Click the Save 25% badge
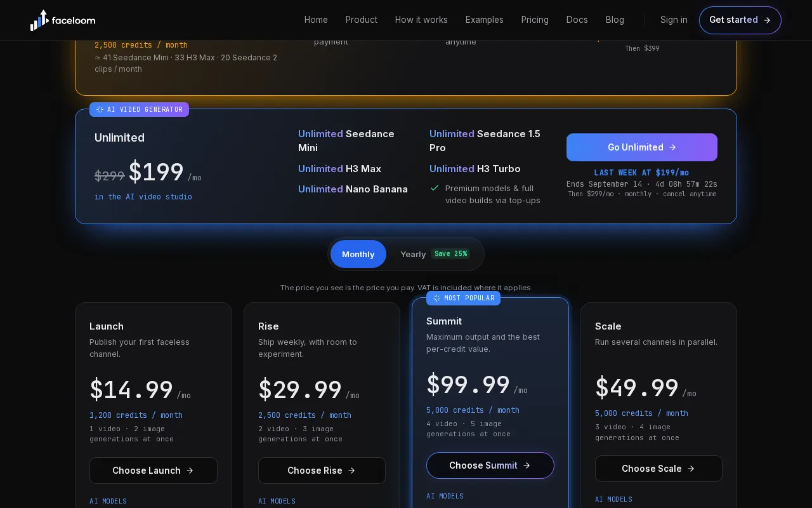 tap(450, 254)
